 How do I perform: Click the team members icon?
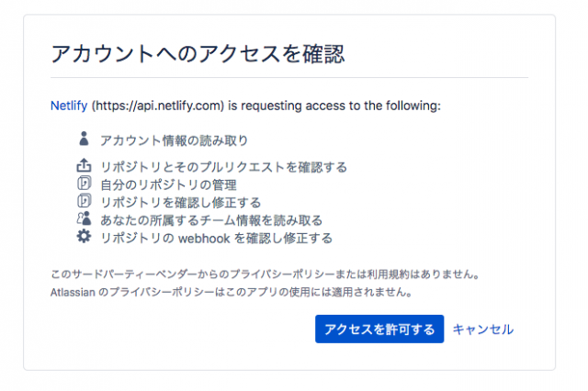pyautogui.click(x=84, y=218)
